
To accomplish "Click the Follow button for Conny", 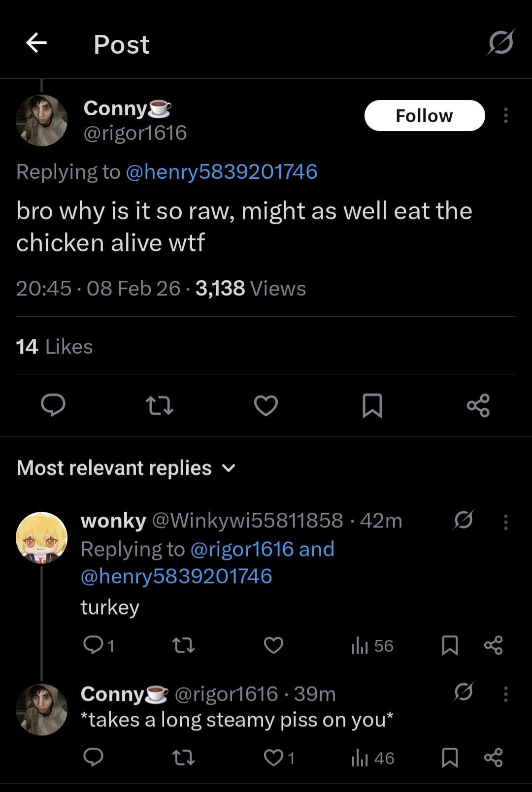I will click(424, 116).
